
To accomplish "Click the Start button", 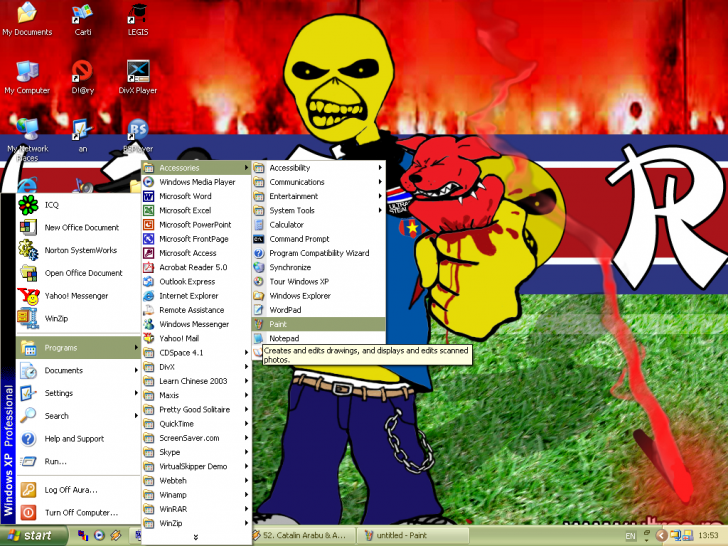I will tap(32, 536).
